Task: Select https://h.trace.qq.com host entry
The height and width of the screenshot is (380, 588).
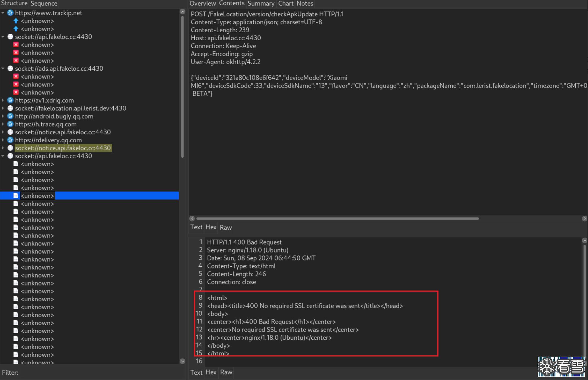Action: [x=46, y=125]
